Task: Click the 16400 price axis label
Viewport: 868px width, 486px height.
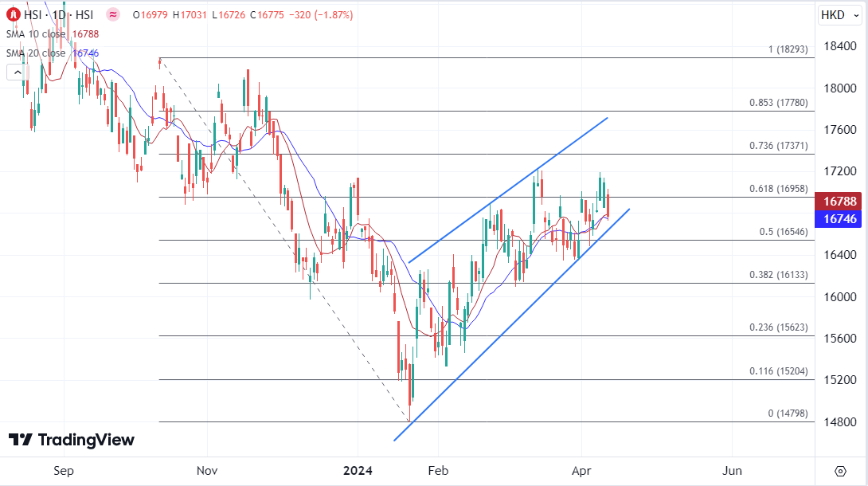Action: [840, 255]
